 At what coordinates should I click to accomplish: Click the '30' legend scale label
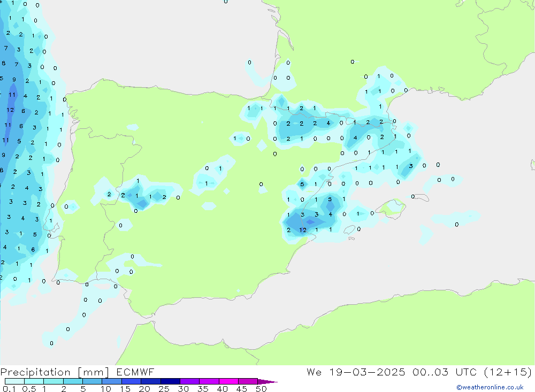[x=183, y=389]
